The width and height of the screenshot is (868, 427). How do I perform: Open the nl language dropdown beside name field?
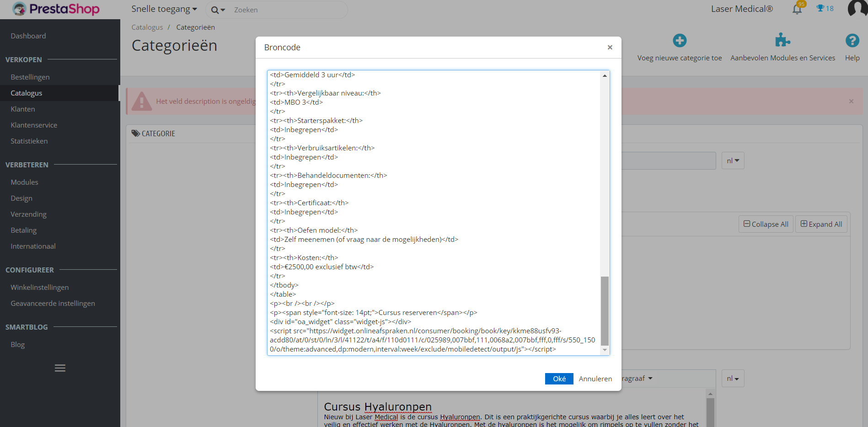coord(733,160)
